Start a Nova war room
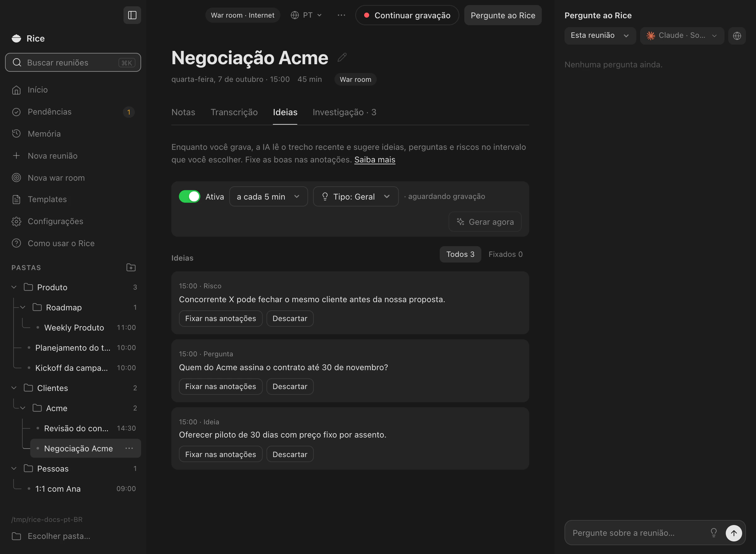 (x=73, y=178)
